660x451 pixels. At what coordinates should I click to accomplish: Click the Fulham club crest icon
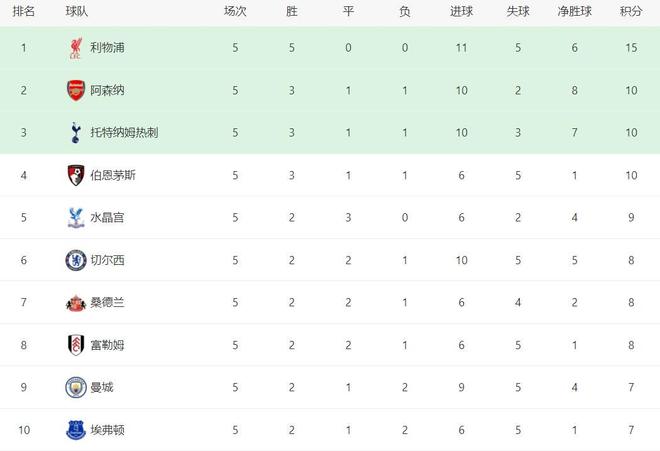click(75, 345)
